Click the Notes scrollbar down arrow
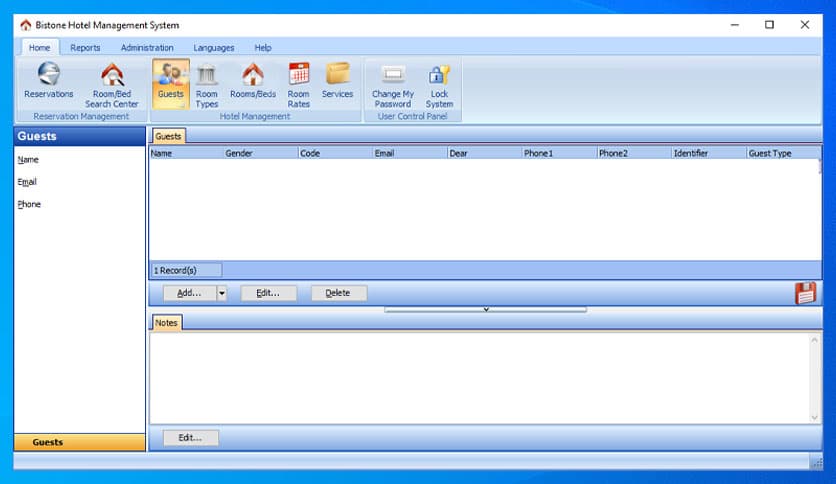The height and width of the screenshot is (484, 836). pos(814,417)
